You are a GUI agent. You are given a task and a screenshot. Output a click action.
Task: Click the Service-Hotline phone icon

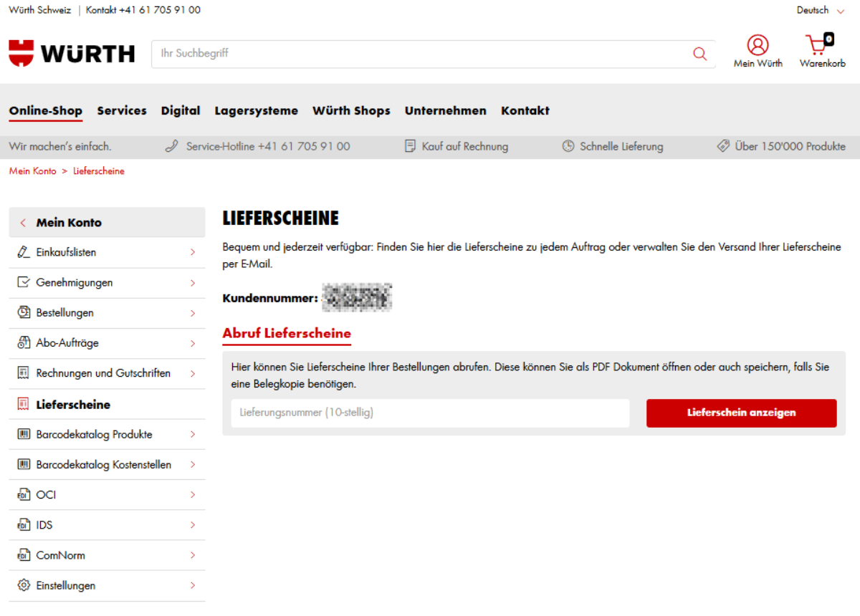coord(171,146)
